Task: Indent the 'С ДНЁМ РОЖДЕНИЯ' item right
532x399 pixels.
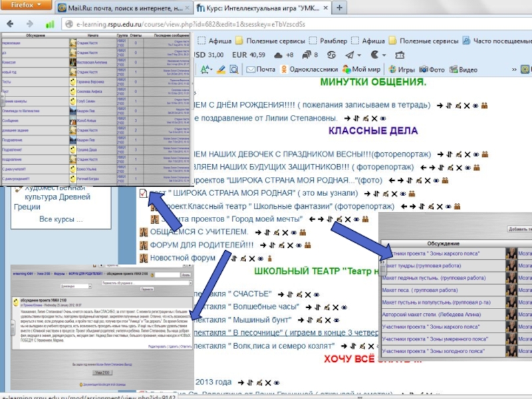Action: pos(440,106)
